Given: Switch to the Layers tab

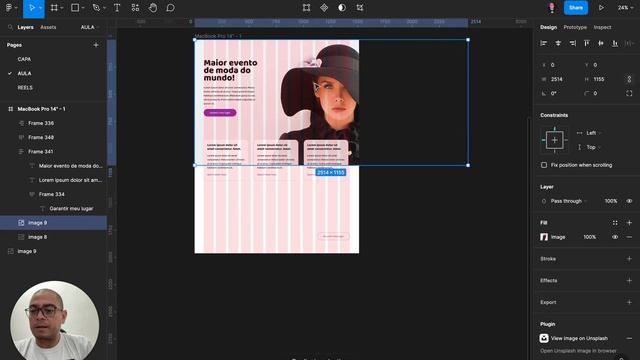Looking at the screenshot, I should point(25,27).
